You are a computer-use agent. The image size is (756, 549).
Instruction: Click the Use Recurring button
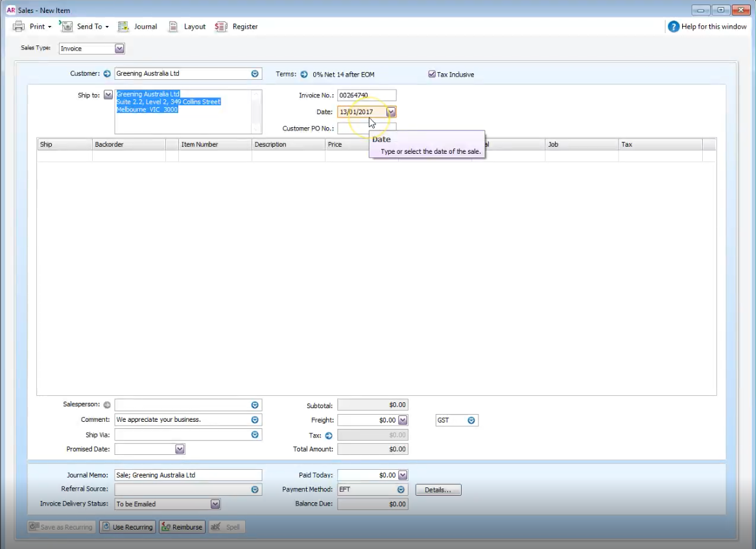pos(128,527)
